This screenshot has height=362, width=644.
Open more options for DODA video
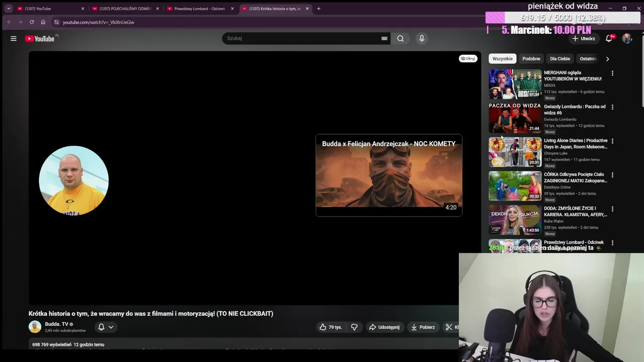pyautogui.click(x=612, y=209)
